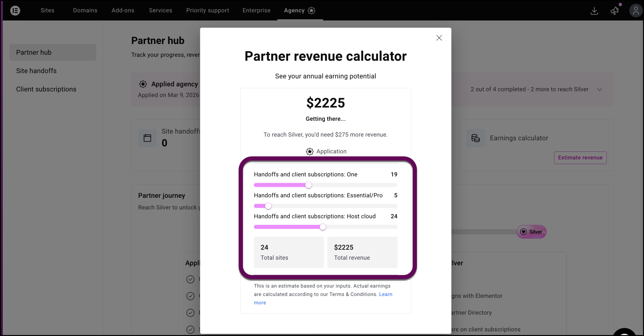Click the user profile avatar
The image size is (644, 336).
point(636,11)
